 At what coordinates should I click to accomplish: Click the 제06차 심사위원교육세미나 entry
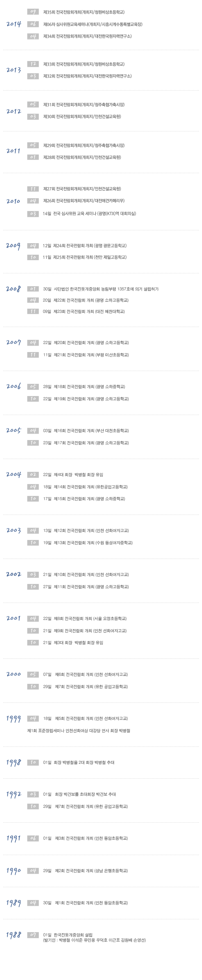tap(93, 24)
